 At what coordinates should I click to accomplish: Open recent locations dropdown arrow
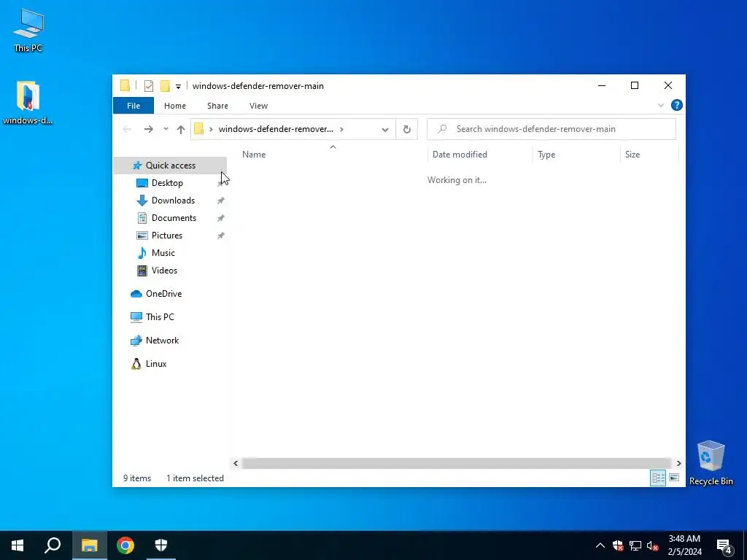(166, 129)
